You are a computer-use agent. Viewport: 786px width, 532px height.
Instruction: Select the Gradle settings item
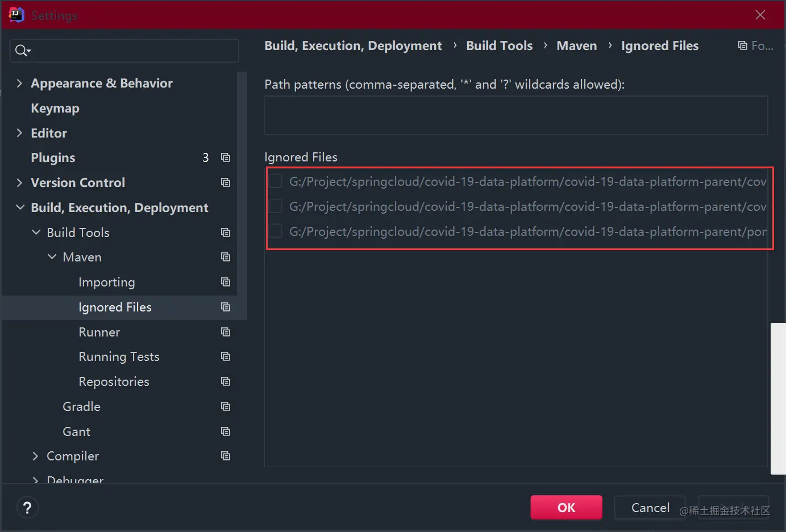tap(81, 406)
